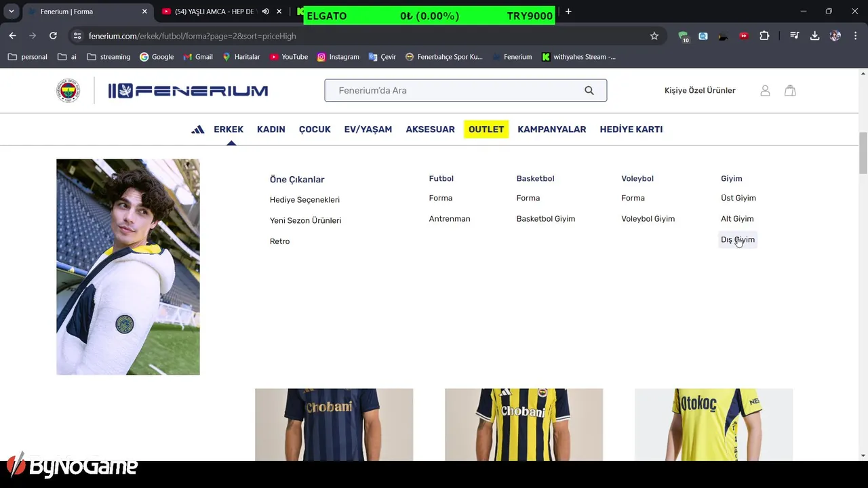Open the green extension with badge 10
Image resolution: width=868 pixels, height=488 pixels.
(x=683, y=36)
